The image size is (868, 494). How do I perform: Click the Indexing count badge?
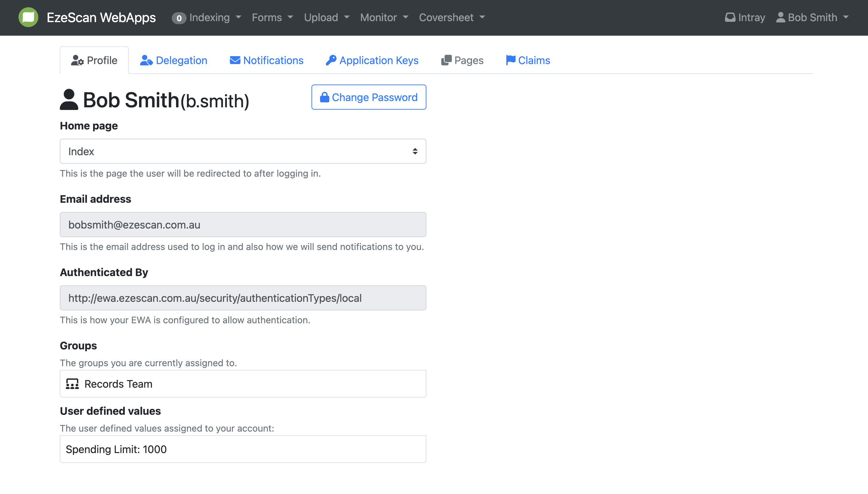pyautogui.click(x=179, y=18)
